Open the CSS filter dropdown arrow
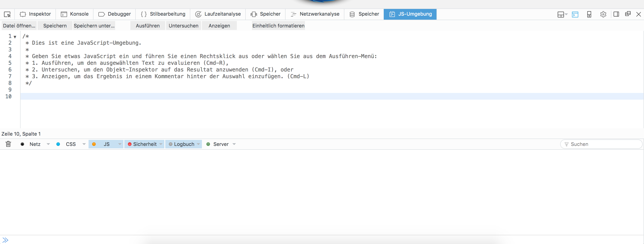The width and height of the screenshot is (644, 244). (84, 144)
